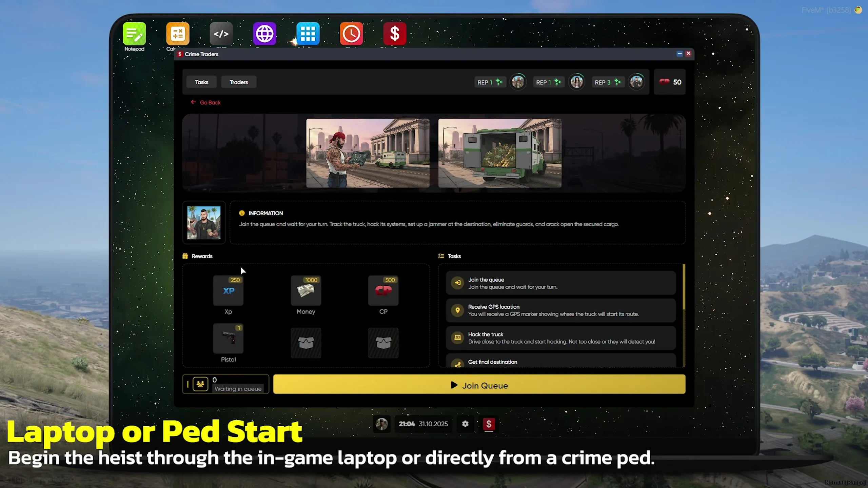Click the tattooed hacker heist thumbnail
This screenshot has width=868, height=488.
pos(368,153)
